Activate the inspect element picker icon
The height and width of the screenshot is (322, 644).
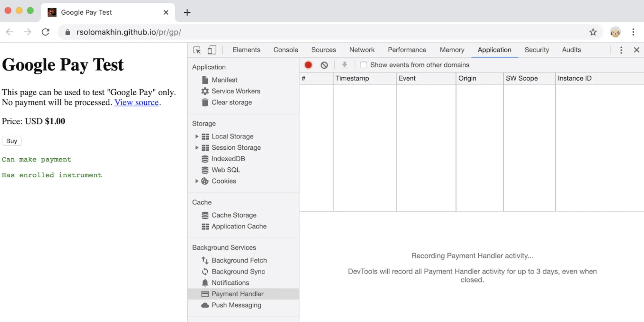197,50
